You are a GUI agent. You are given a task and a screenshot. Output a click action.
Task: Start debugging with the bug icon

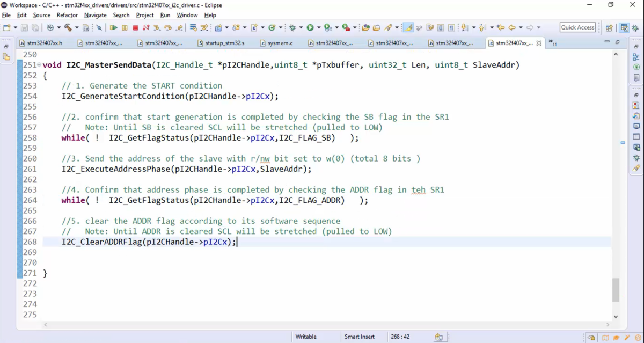(x=292, y=27)
